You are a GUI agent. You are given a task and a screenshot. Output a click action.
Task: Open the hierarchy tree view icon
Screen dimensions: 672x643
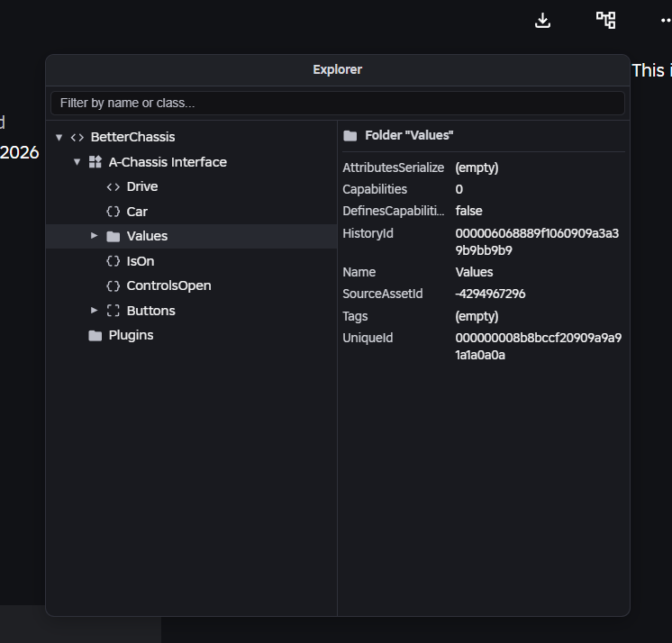pyautogui.click(x=606, y=20)
